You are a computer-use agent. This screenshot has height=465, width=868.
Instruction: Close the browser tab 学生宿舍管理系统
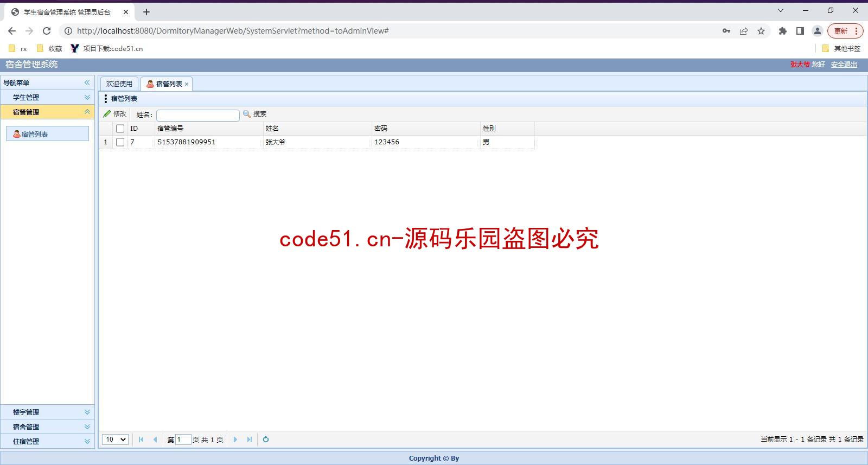click(126, 12)
